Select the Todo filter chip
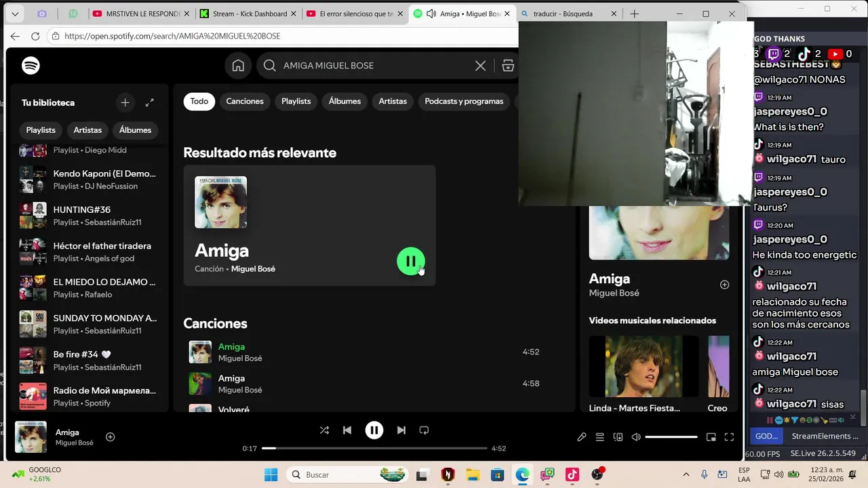Screen dimensions: 868x488 (x=199, y=101)
